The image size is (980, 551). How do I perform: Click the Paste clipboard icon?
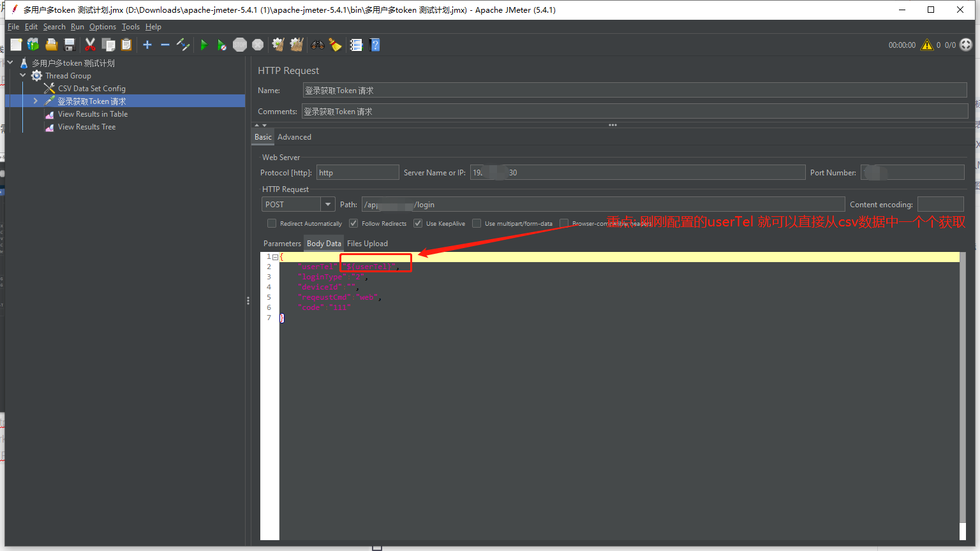pos(126,45)
